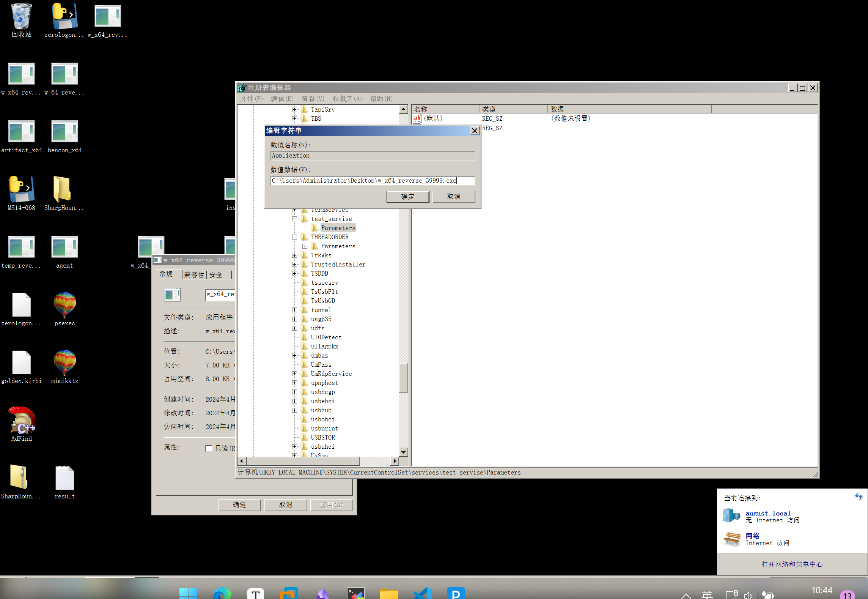Select beacon_x64 desktop icon
The height and width of the screenshot is (599, 868).
[64, 131]
